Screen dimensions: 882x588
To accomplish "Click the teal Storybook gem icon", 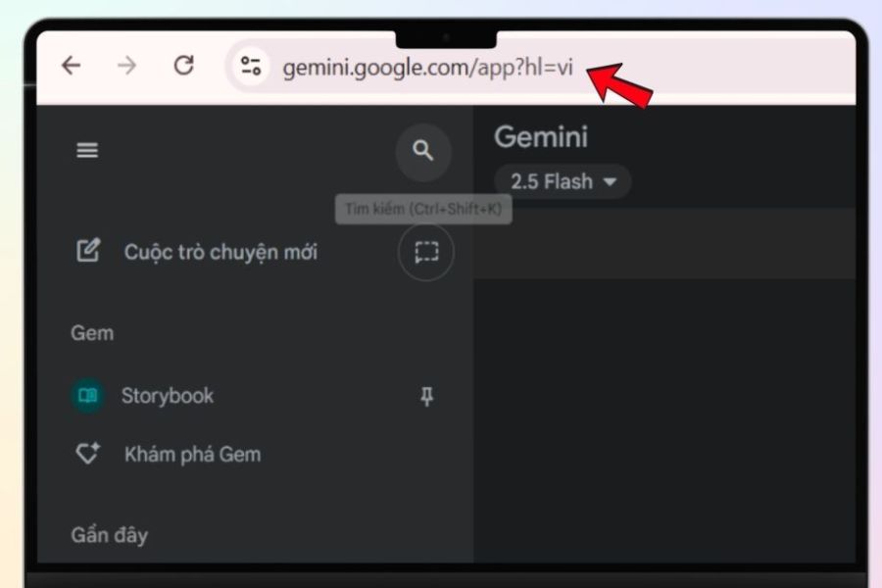I will [88, 396].
